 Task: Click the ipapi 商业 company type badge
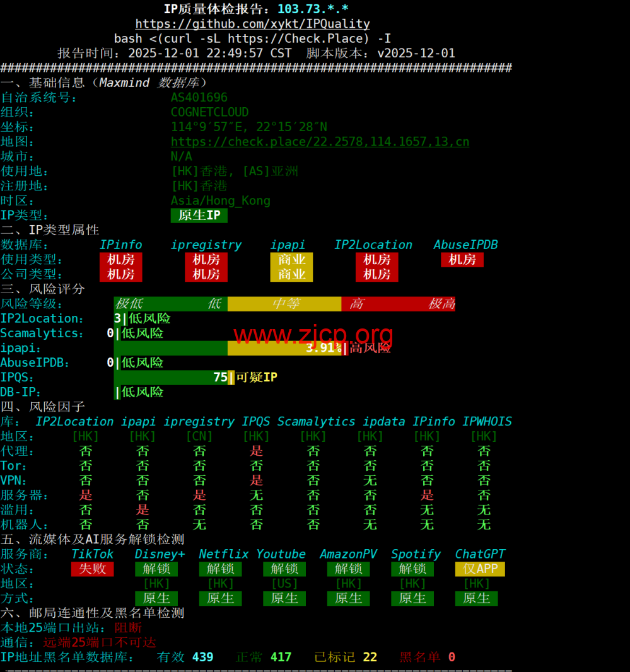pyautogui.click(x=291, y=274)
